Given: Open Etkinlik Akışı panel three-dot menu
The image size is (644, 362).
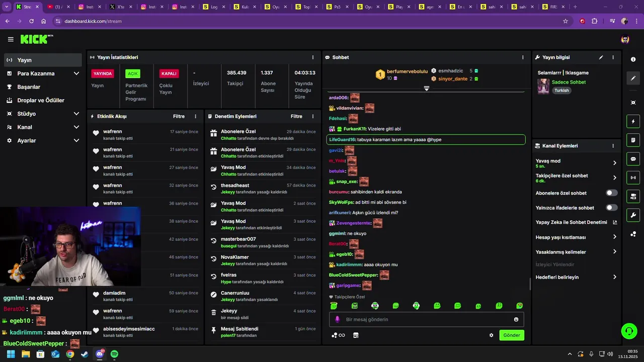Looking at the screenshot, I should [196, 116].
